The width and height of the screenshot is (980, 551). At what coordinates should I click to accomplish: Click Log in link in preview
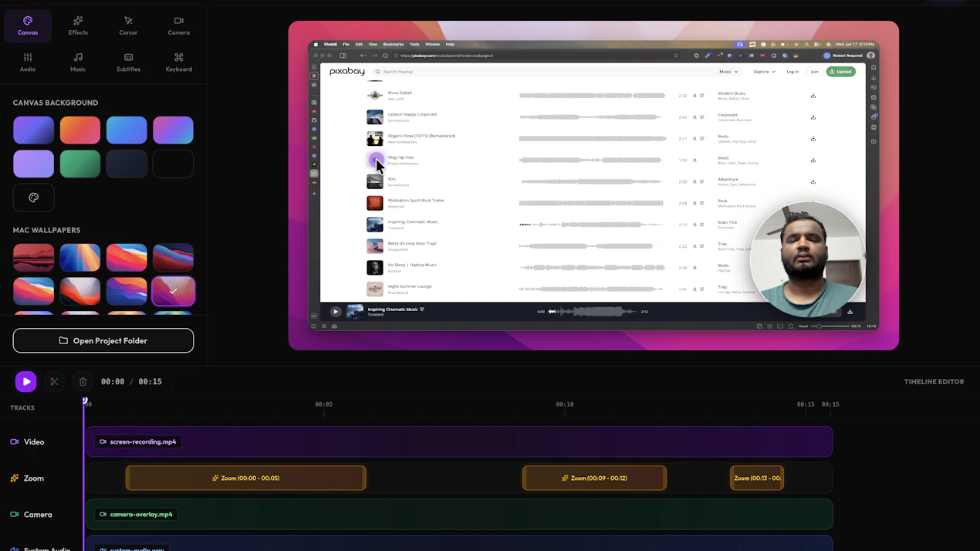pos(792,72)
